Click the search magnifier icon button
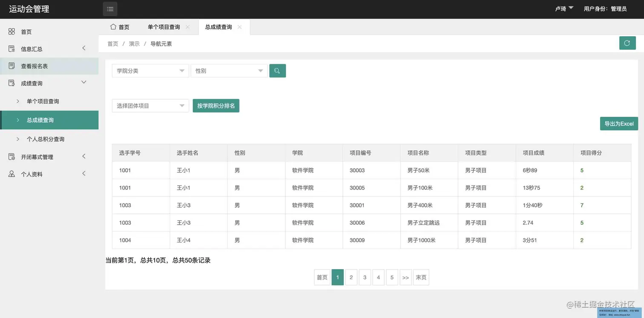This screenshot has height=318, width=644. click(277, 71)
